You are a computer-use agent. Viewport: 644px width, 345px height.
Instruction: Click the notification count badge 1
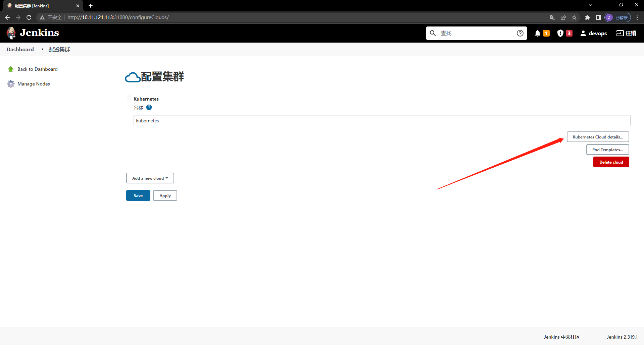tap(546, 33)
